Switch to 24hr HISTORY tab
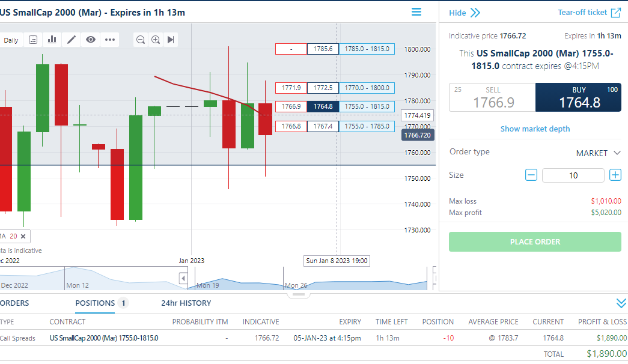Image resolution: width=628 pixels, height=364 pixels. pyautogui.click(x=186, y=303)
